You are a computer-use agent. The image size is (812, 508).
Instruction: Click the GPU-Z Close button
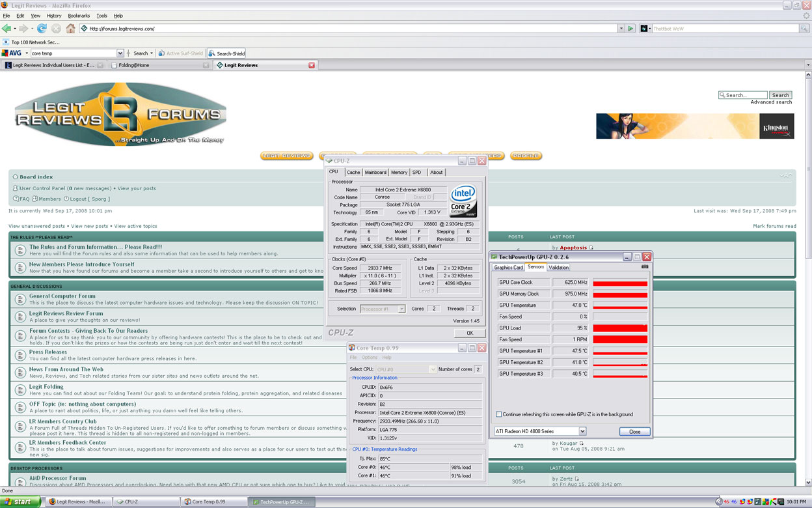[x=634, y=431]
